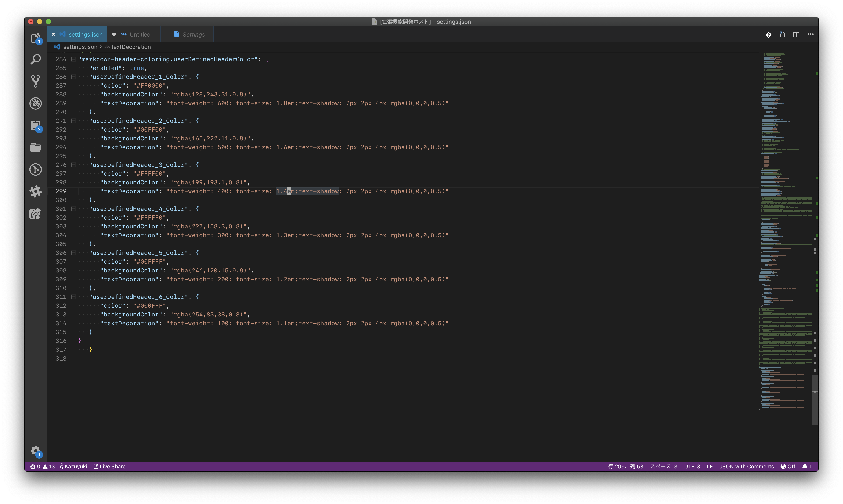Open the Manage gear icon at bottom left

36,451
